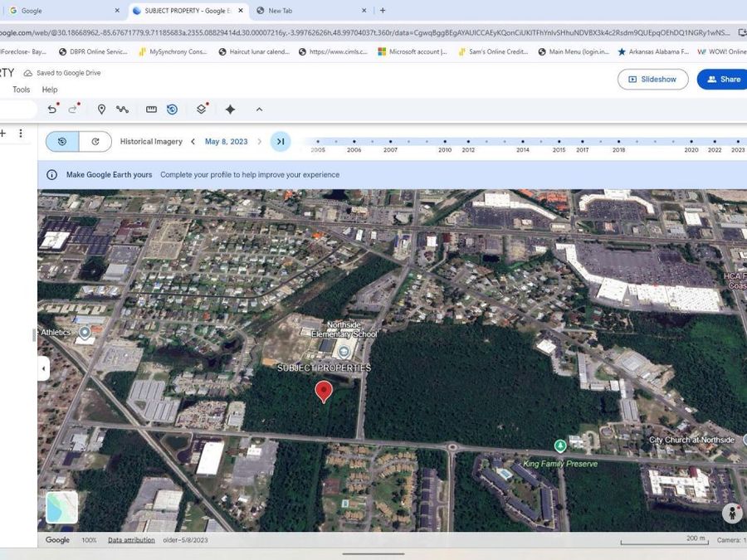Open the MySynchrony bookmark

(x=173, y=51)
